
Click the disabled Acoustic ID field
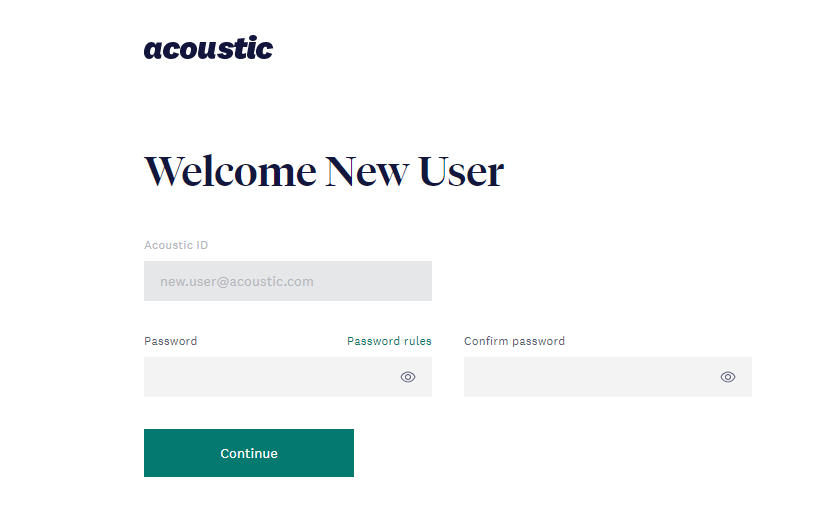(288, 281)
